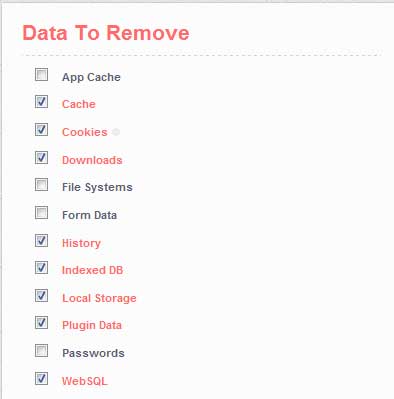Select the App Cache label

click(x=91, y=77)
